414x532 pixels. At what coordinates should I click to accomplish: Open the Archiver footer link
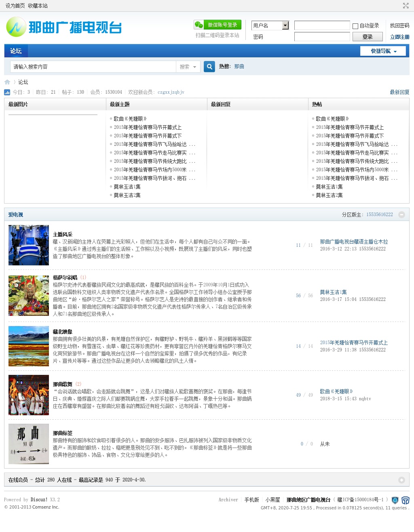click(x=228, y=500)
